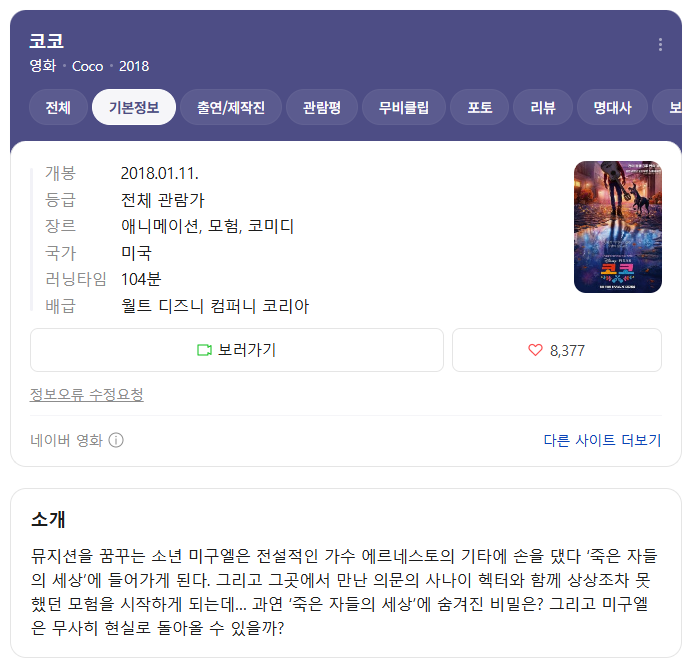Viewport: 698px width, 667px height.
Task: Open the 포토 tab
Action: (479, 107)
